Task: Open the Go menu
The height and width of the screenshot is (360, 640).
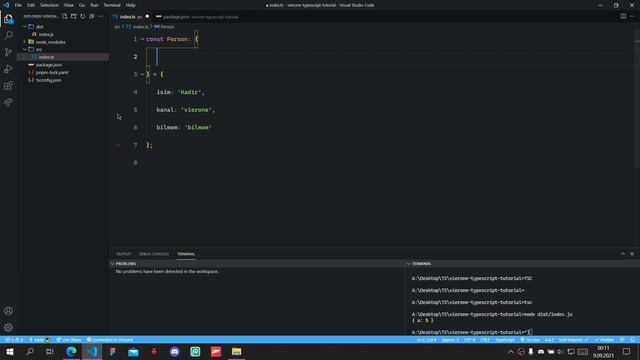Action: (x=82, y=5)
